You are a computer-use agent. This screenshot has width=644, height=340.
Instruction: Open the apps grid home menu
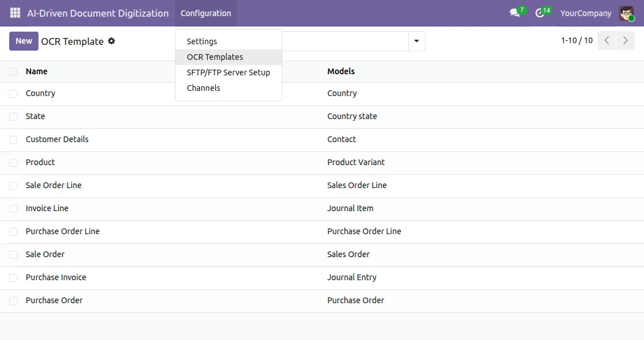[15, 13]
